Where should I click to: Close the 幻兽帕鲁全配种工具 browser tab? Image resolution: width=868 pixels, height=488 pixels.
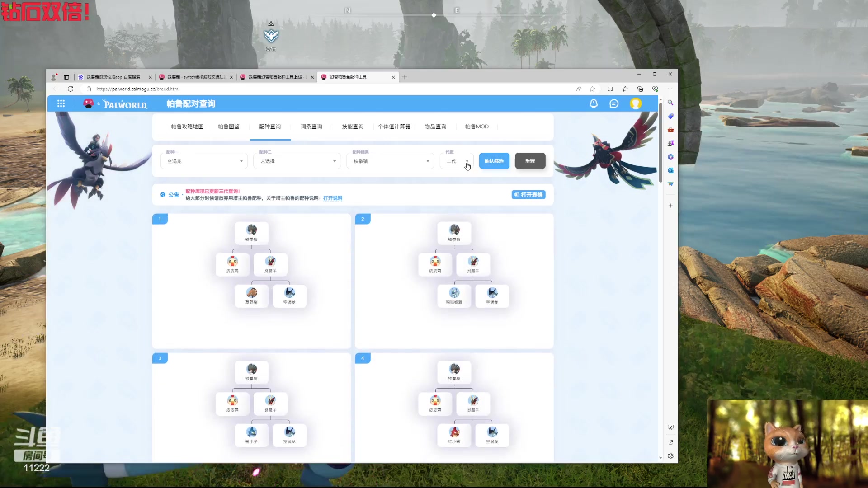coord(393,77)
